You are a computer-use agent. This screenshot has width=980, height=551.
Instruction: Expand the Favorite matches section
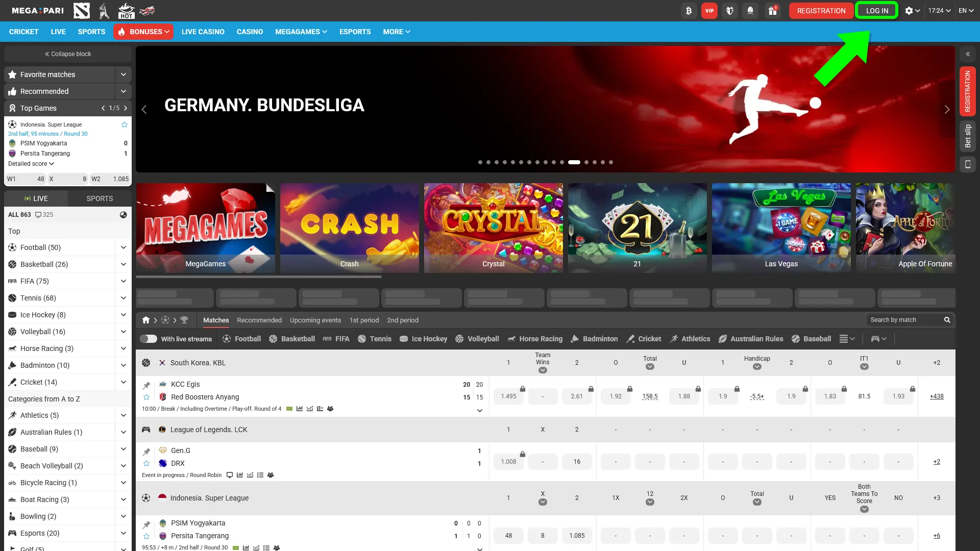click(124, 74)
